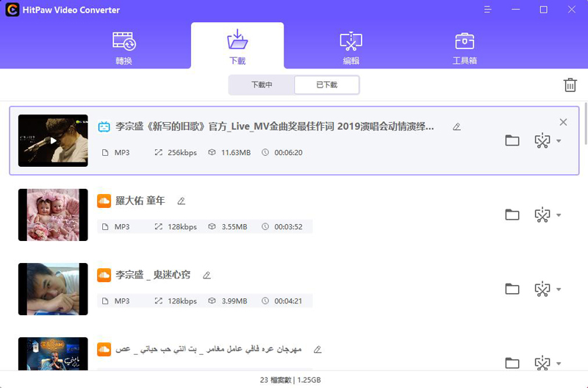Screen dimensions: 588x388
Task: Open folder for the Arabic-titled item
Action: pos(512,363)
